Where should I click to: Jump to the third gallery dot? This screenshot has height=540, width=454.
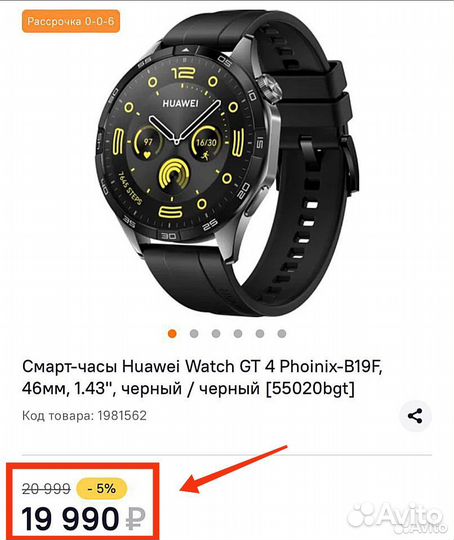(x=216, y=333)
